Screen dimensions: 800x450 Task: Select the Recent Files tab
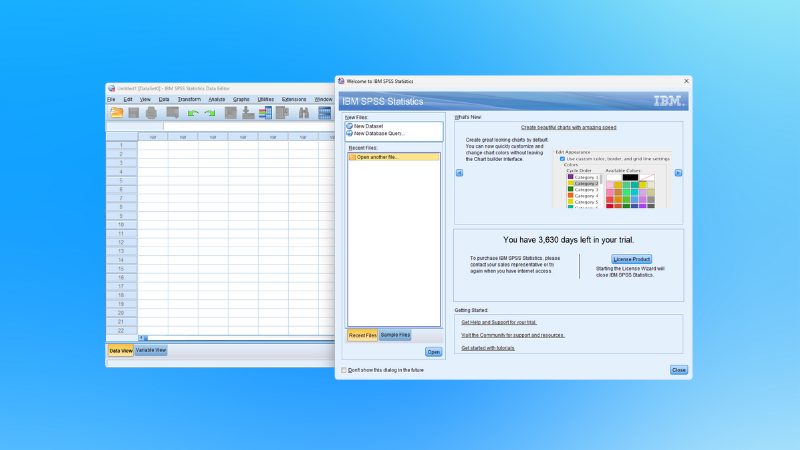coord(363,335)
